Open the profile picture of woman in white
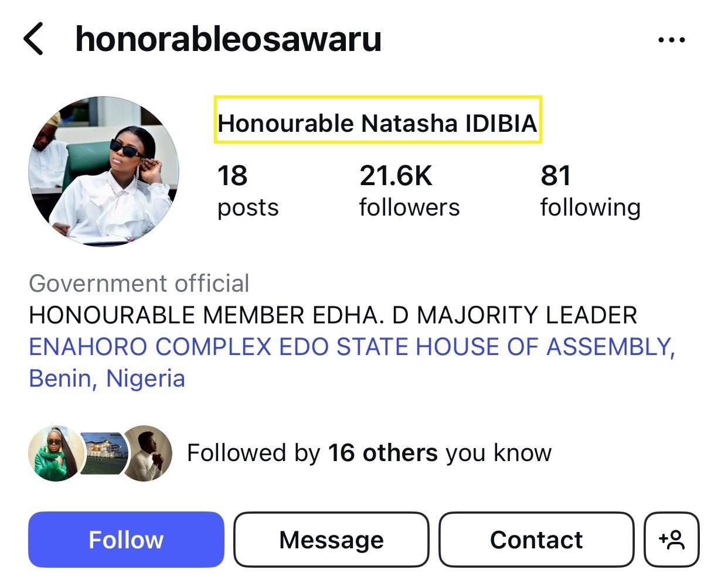This screenshot has height=580, width=728. [x=104, y=172]
